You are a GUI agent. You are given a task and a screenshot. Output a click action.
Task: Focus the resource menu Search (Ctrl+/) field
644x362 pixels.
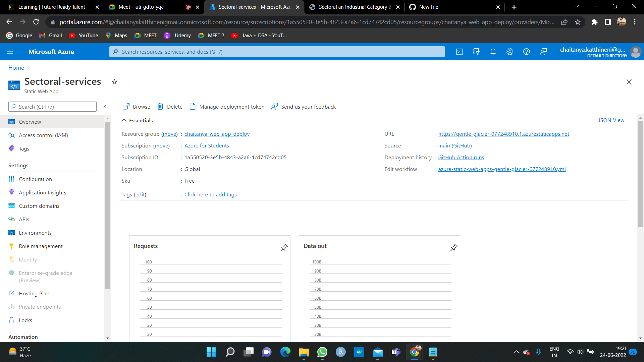(52, 107)
